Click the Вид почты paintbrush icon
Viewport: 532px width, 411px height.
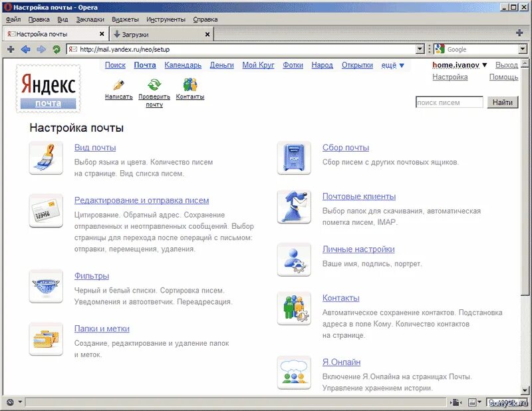[x=46, y=158]
